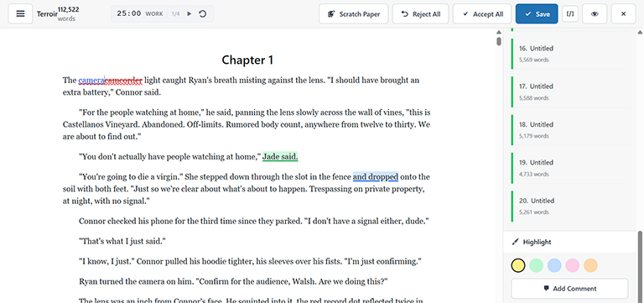Select the orange highlight color
The height and width of the screenshot is (303, 644).
click(590, 265)
